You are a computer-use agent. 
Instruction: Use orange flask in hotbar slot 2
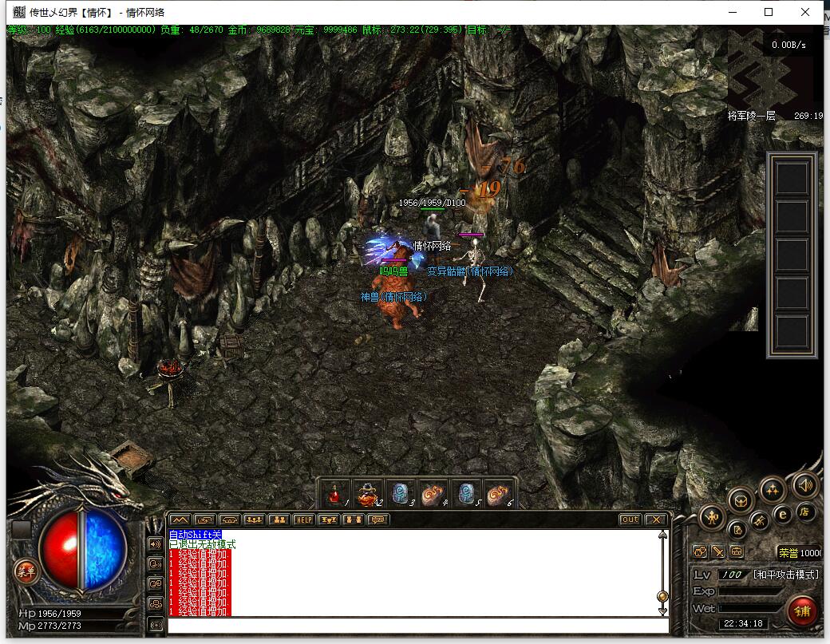(x=368, y=495)
